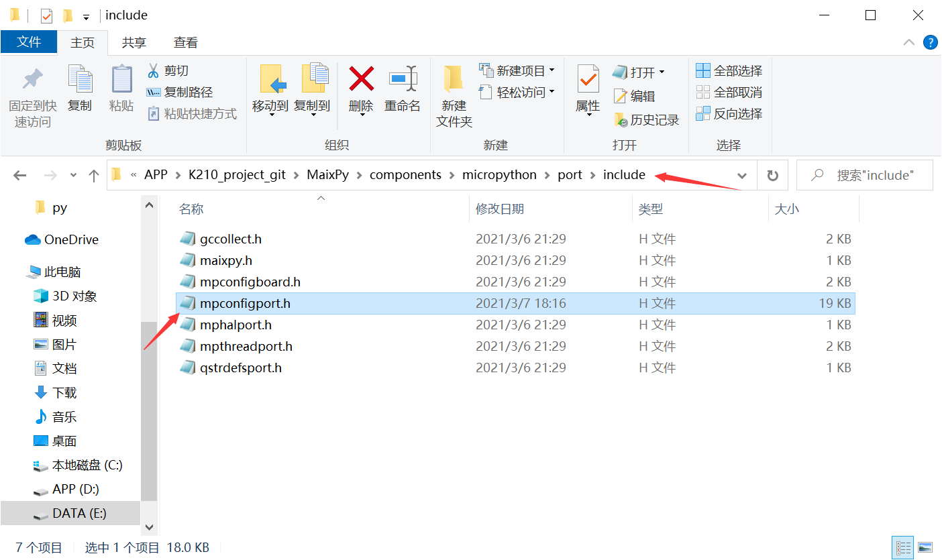The image size is (942, 560).
Task: Open the 文件 menu tab
Action: [29, 42]
